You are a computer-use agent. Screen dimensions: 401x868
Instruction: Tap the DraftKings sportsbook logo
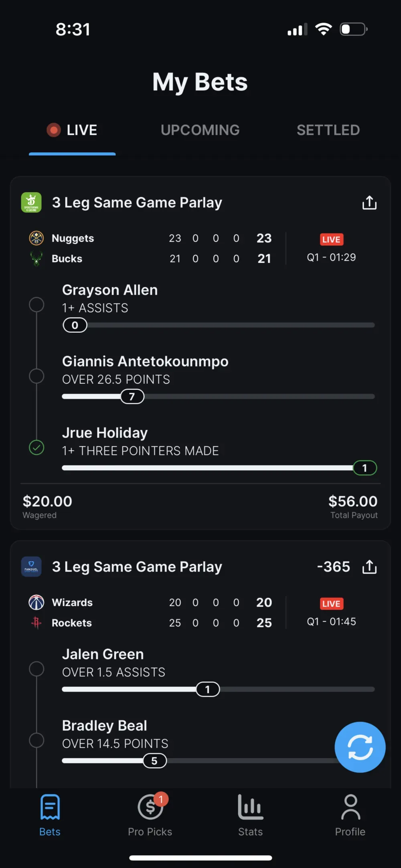31,202
